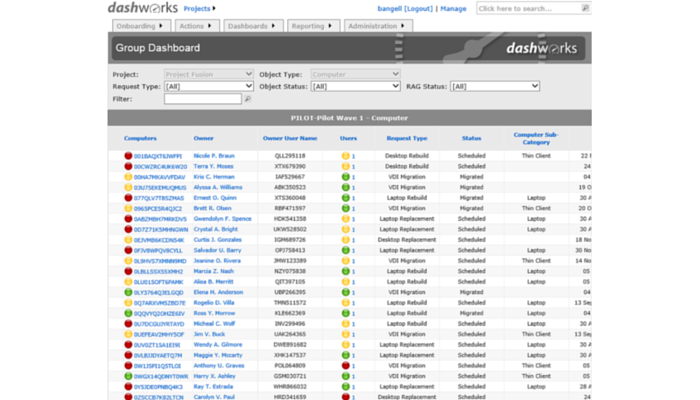The height and width of the screenshot is (400, 700).
Task: Open owner Salvador U. Barry link
Action: point(217,250)
